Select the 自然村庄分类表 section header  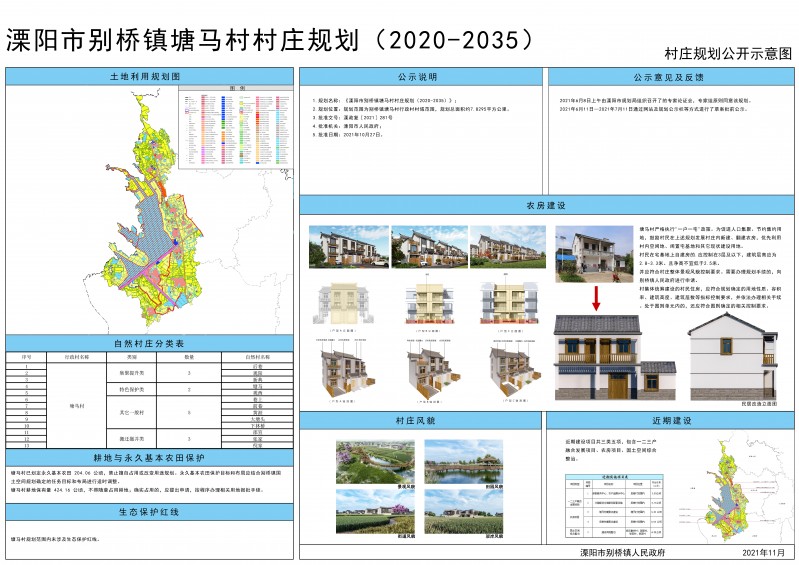coord(149,344)
